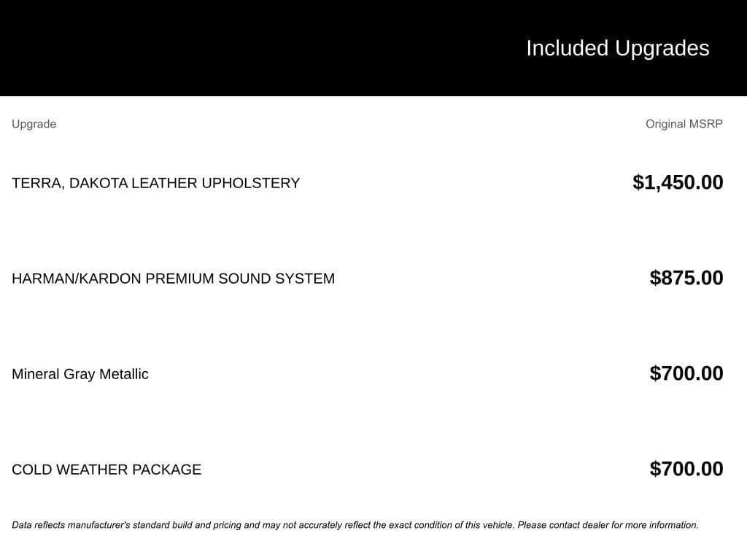Click the Mineral Gray Metallic $700.00 price
Image resolution: width=747 pixels, height=560 pixels.
coord(686,373)
